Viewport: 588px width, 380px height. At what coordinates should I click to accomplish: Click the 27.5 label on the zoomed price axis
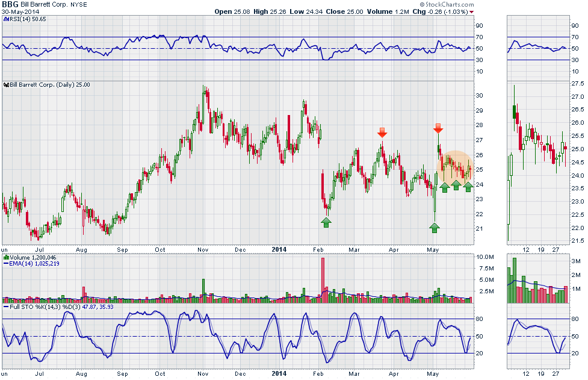[x=578, y=83]
